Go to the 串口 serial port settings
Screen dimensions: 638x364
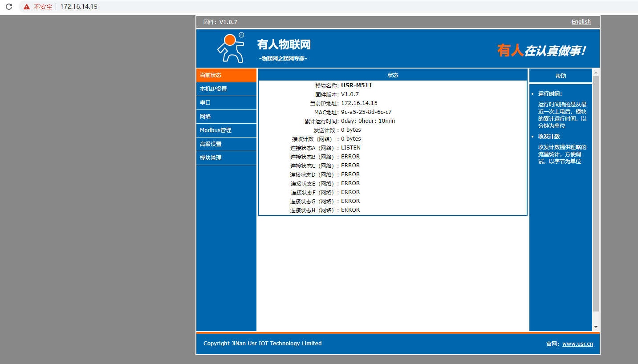(x=226, y=103)
